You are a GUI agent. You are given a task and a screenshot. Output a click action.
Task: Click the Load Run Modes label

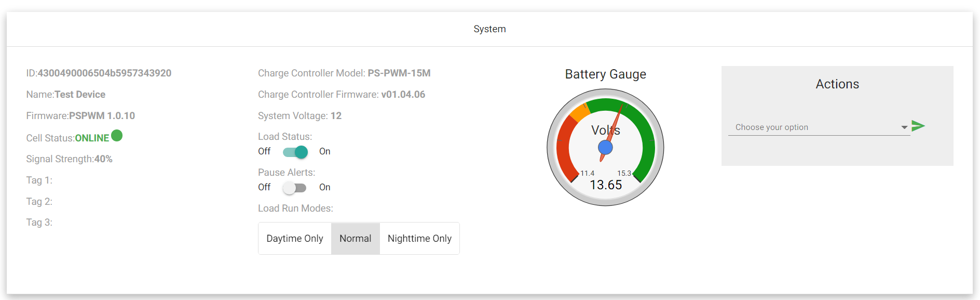point(295,208)
